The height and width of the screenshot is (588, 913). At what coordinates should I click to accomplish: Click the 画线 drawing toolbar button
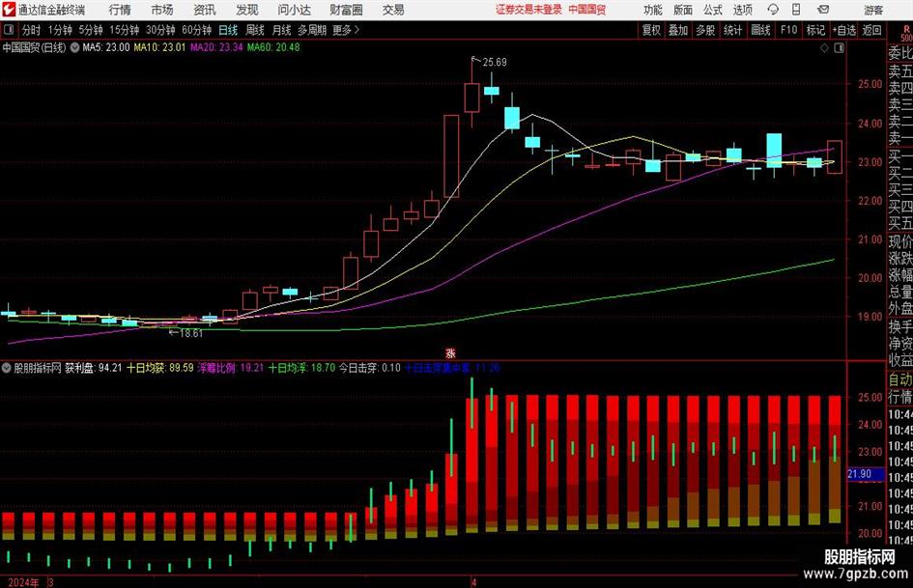(x=760, y=30)
